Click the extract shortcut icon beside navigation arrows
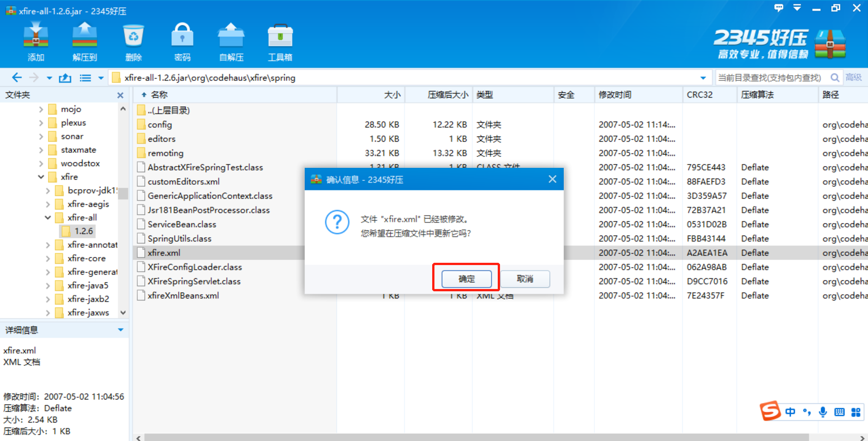 [65, 77]
